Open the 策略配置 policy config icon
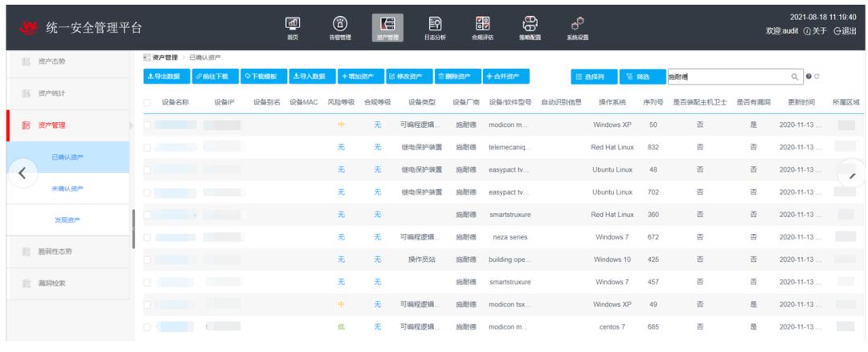This screenshot has width=868, height=352. pyautogui.click(x=530, y=23)
